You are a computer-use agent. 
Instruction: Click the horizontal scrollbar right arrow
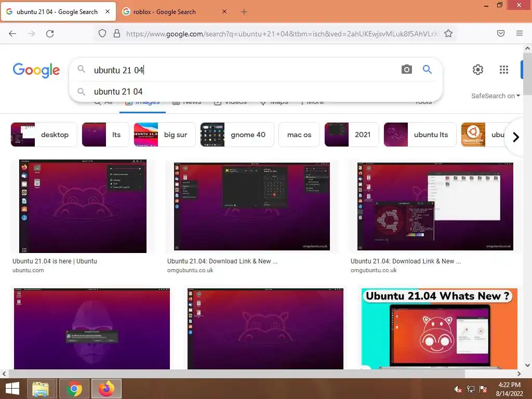519,374
